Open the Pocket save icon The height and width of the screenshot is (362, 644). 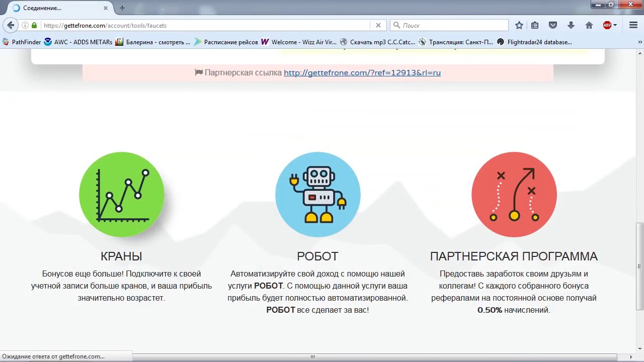553,25
